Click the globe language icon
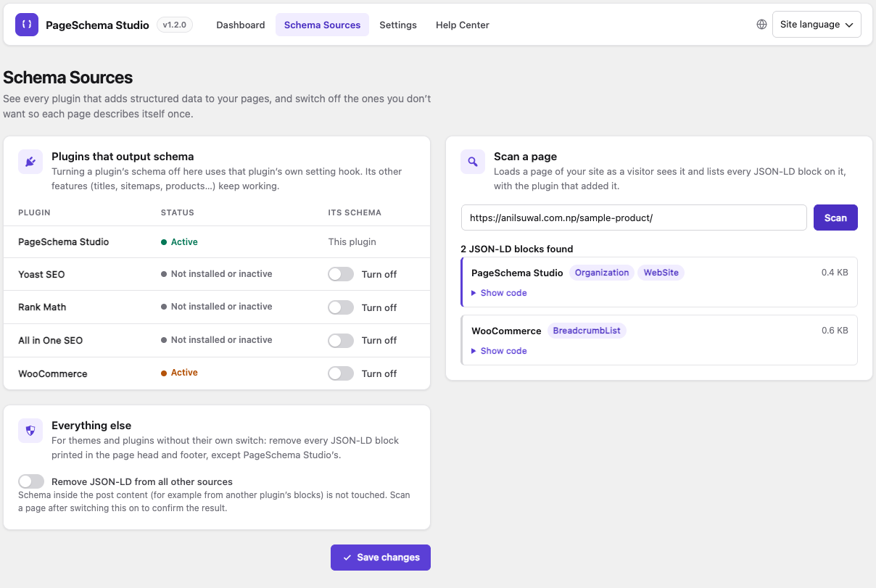 (x=761, y=25)
